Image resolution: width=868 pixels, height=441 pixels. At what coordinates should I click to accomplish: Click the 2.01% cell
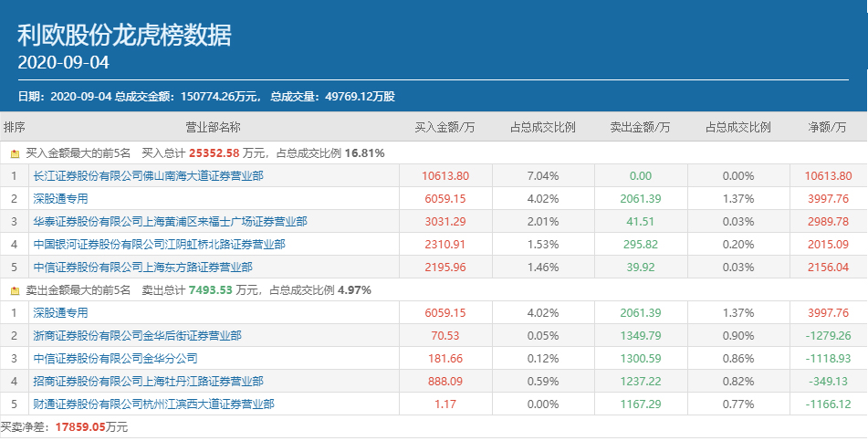click(x=543, y=222)
